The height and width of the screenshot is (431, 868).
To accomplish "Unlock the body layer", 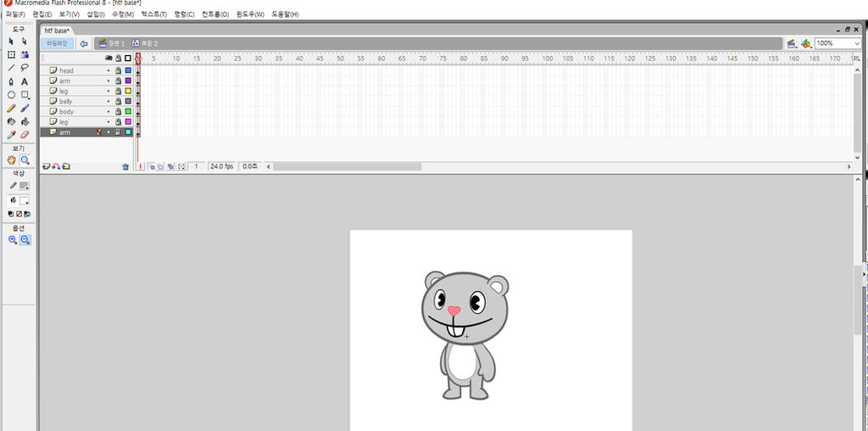I will click(x=118, y=111).
